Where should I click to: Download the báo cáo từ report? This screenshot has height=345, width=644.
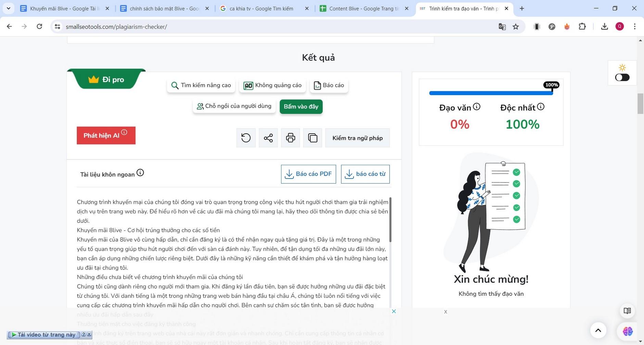tap(365, 174)
